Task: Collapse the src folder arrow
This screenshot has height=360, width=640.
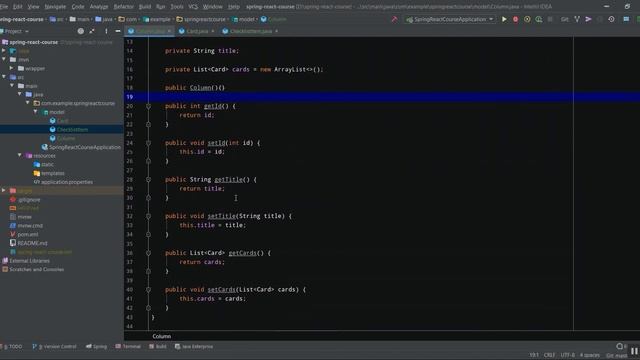Action: pos(4,77)
